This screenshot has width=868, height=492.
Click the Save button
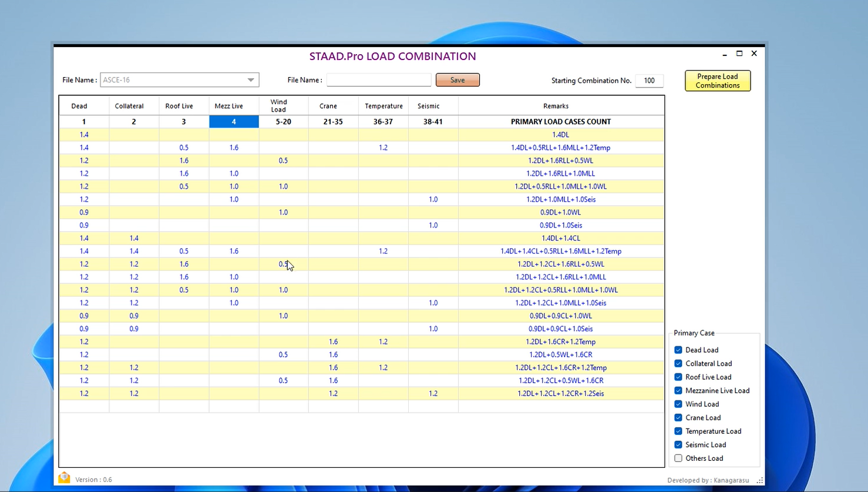[457, 80]
